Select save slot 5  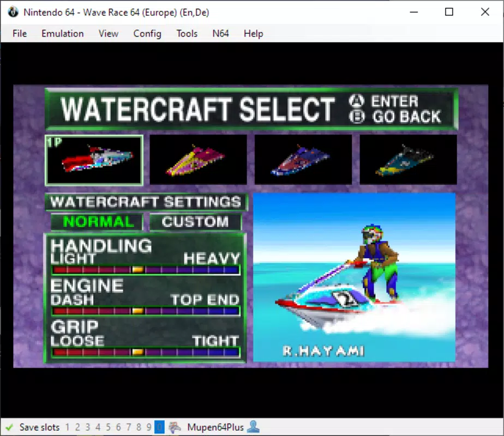click(108, 427)
